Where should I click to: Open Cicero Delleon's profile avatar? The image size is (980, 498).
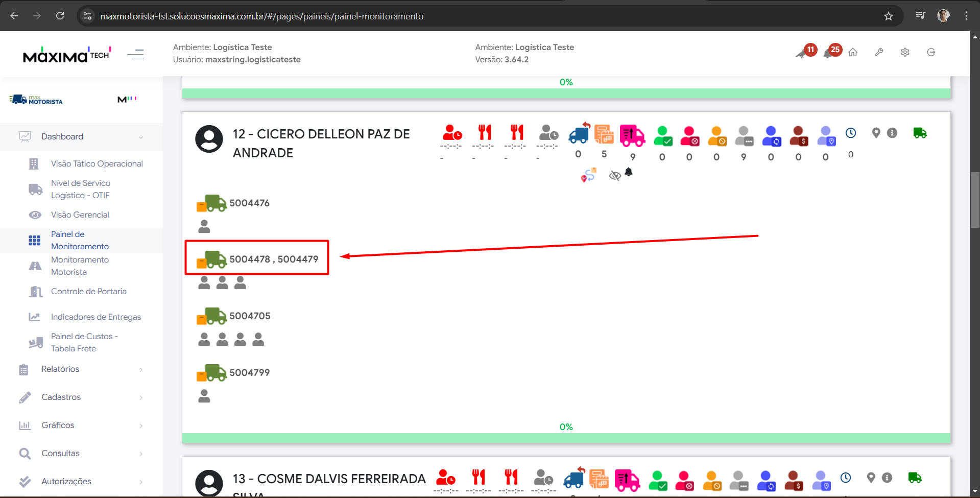[x=209, y=139]
